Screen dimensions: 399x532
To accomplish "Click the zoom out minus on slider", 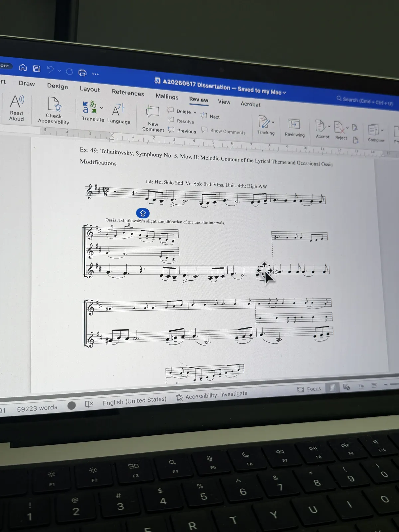I will tap(386, 384).
